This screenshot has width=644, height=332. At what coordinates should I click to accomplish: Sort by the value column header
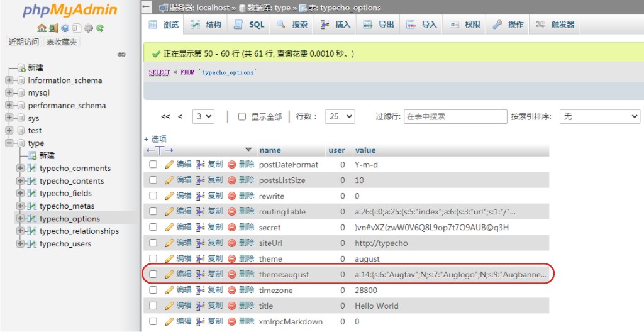pyautogui.click(x=365, y=150)
